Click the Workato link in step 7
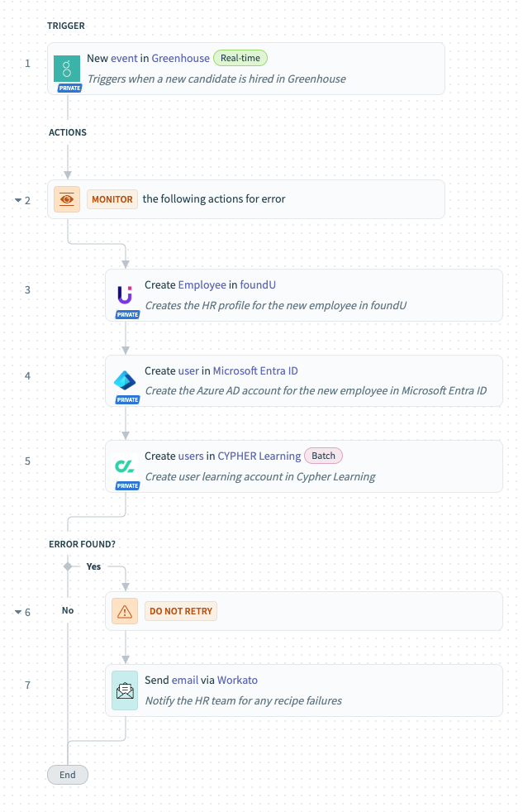 [237, 680]
